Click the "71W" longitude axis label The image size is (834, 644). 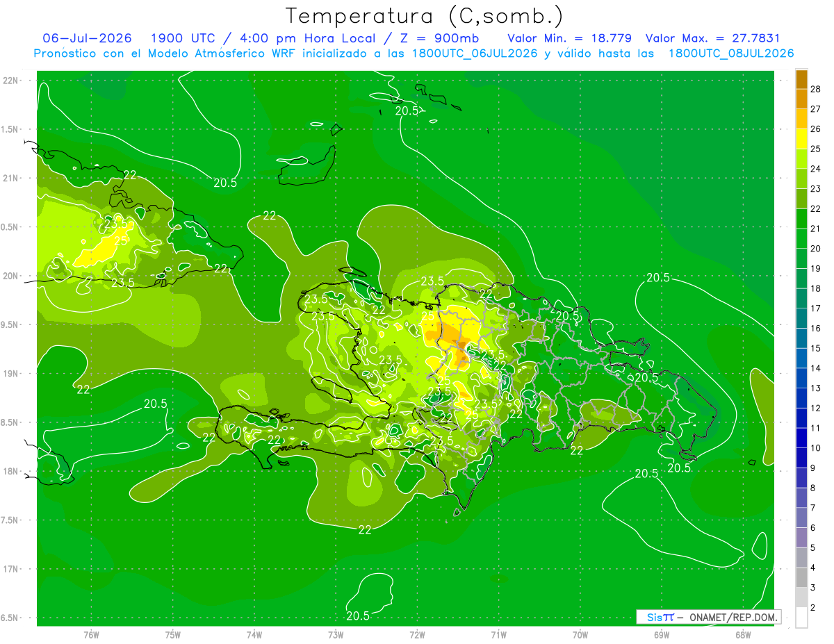point(498,635)
